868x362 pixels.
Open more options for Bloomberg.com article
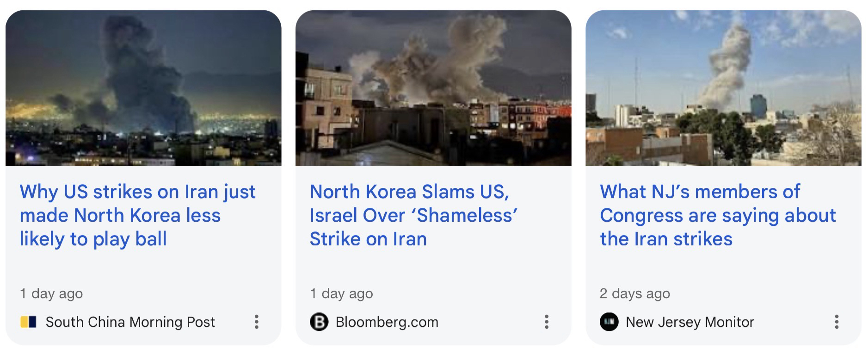pyautogui.click(x=546, y=322)
